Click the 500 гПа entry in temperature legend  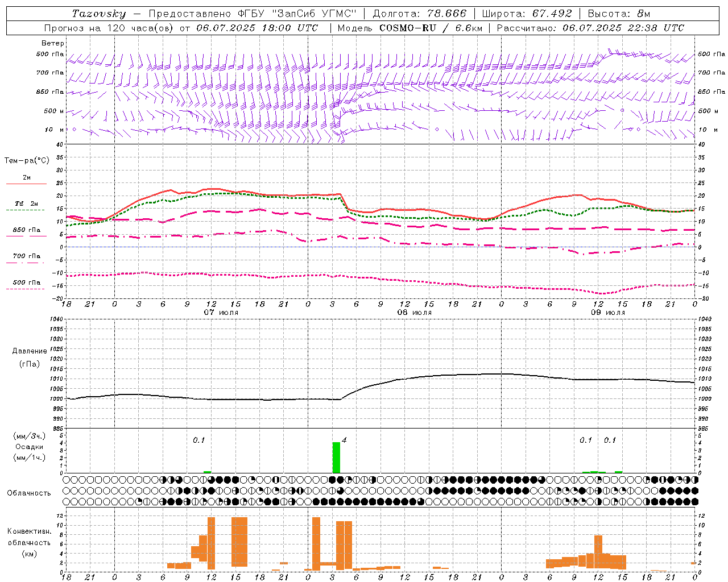click(x=27, y=282)
